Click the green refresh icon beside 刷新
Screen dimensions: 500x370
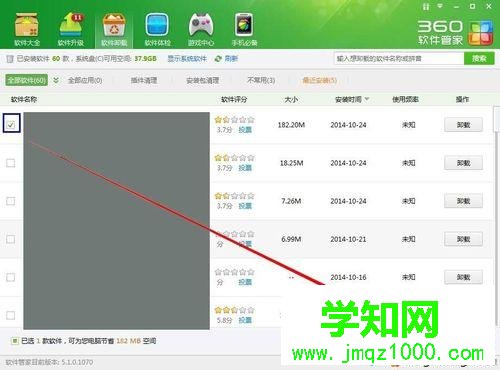(x=218, y=59)
